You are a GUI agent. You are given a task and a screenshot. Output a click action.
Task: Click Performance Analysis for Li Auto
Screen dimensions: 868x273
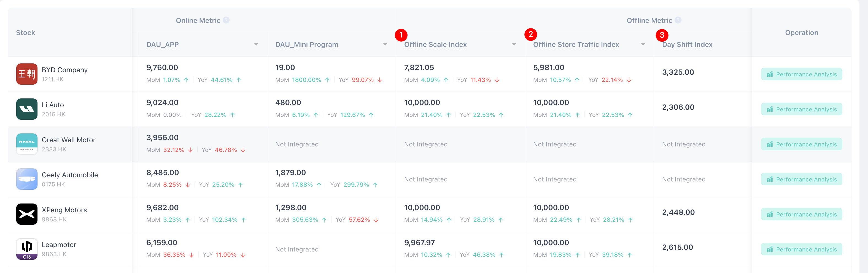pyautogui.click(x=802, y=109)
